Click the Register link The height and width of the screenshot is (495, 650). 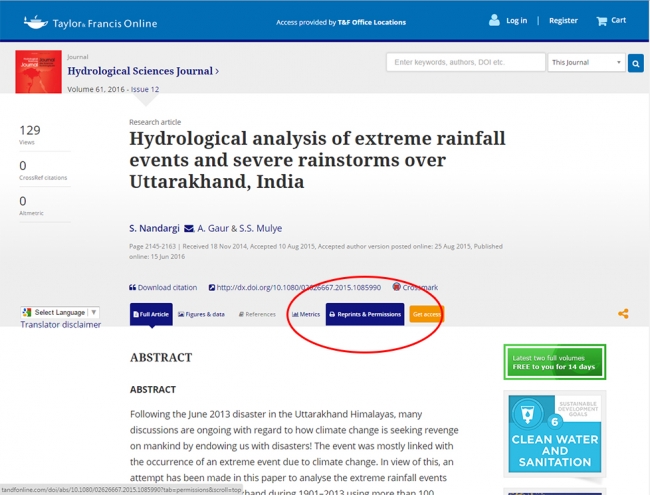pyautogui.click(x=563, y=20)
